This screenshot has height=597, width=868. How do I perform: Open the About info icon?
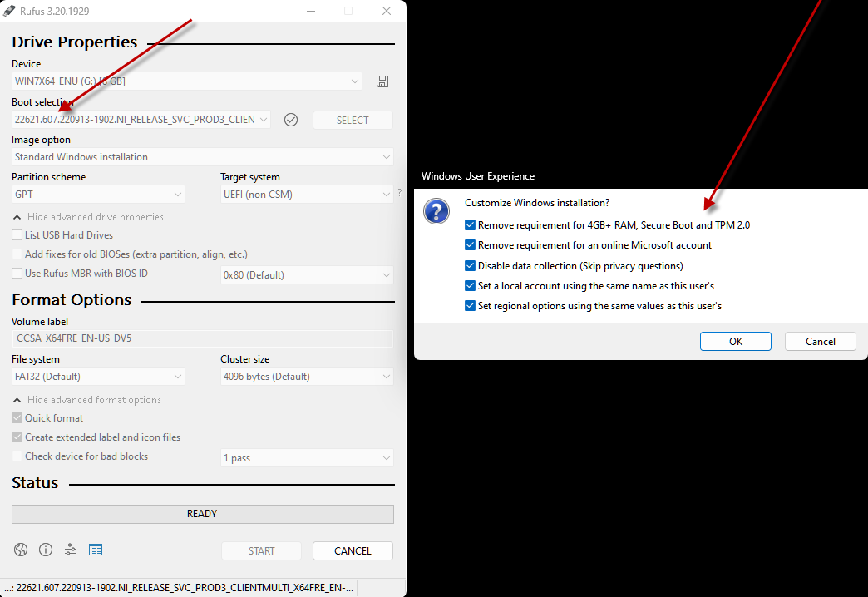coord(46,550)
